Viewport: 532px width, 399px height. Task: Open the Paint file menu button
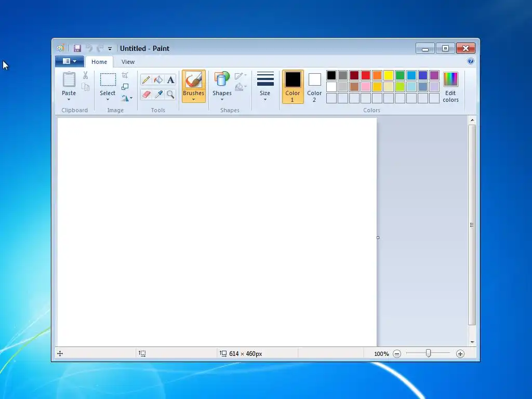click(70, 61)
